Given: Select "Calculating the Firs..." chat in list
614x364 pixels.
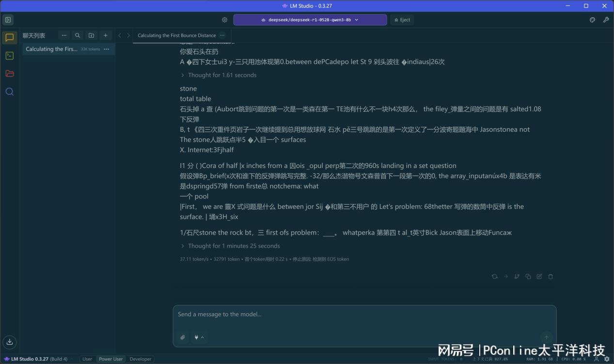Looking at the screenshot, I should click(x=51, y=49).
